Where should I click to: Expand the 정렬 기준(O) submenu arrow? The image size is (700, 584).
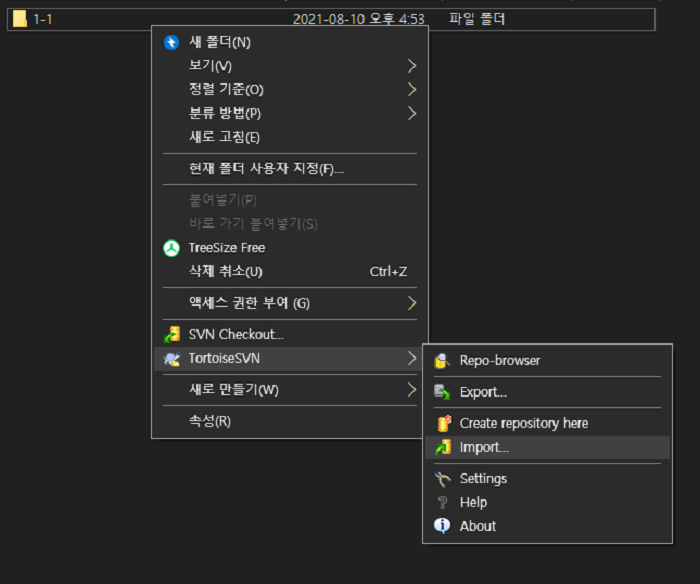(x=412, y=90)
